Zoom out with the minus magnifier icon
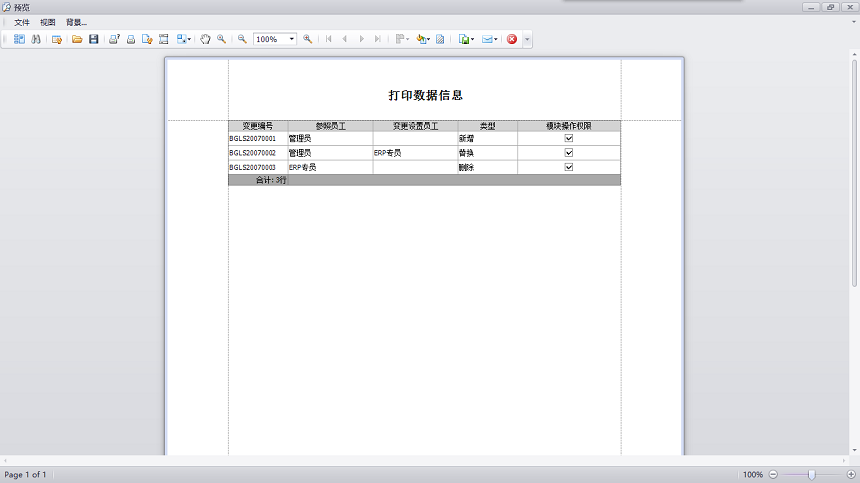This screenshot has height=483, width=860. coord(242,39)
